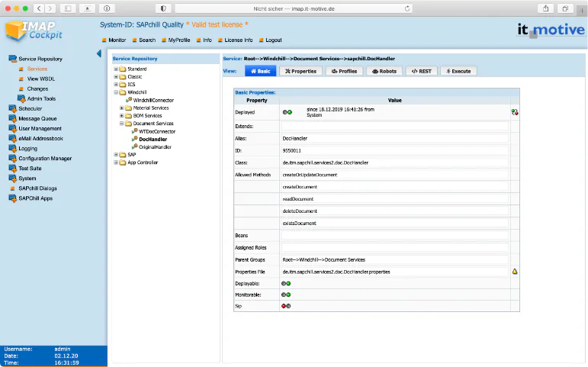Open the Service Repository sidebar icon
Screen dimensions: 588x367
pos(12,59)
